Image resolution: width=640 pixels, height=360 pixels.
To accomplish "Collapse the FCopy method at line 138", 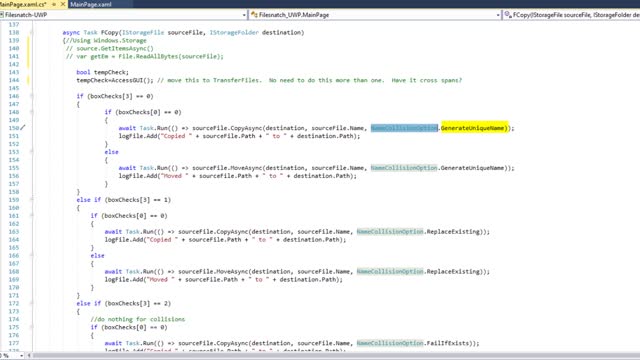I will pyautogui.click(x=31, y=32).
